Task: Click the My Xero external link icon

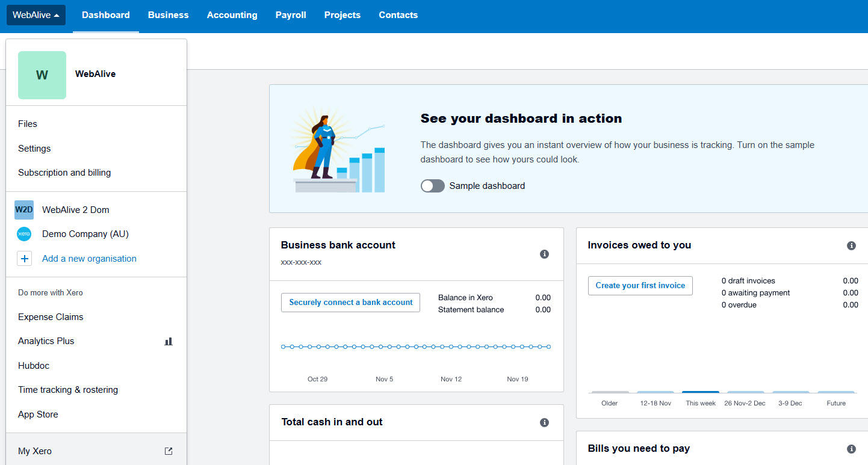Action: (x=169, y=451)
